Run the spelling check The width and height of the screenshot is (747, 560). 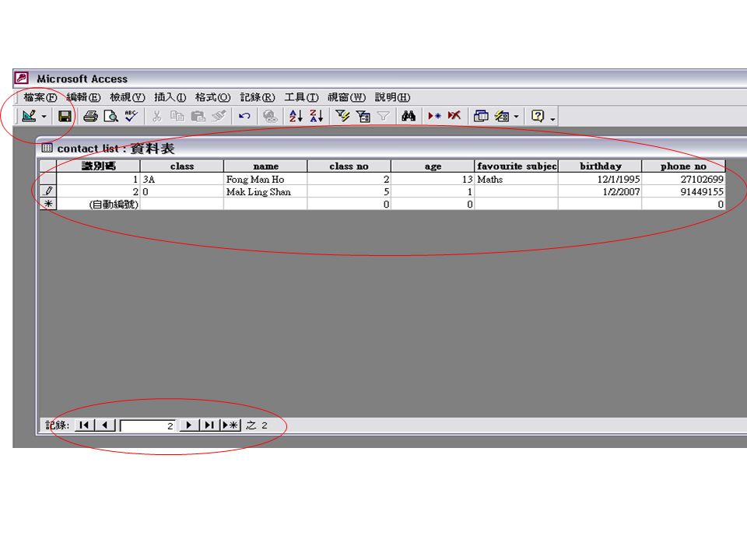pos(131,116)
